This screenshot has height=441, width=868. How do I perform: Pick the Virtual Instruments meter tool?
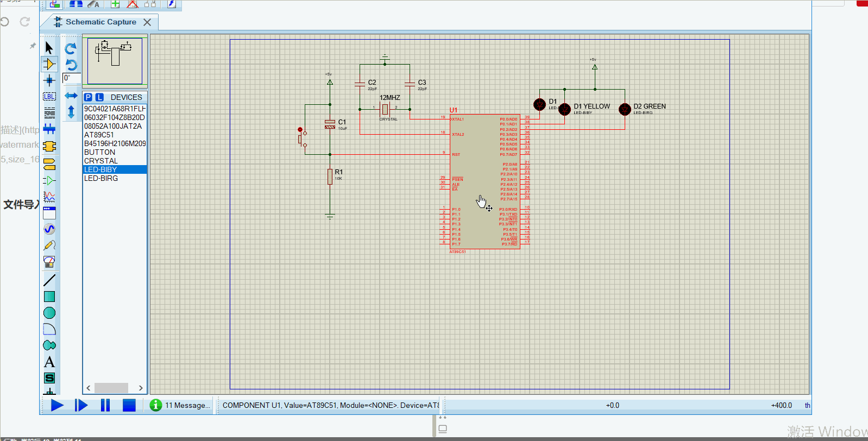click(49, 262)
